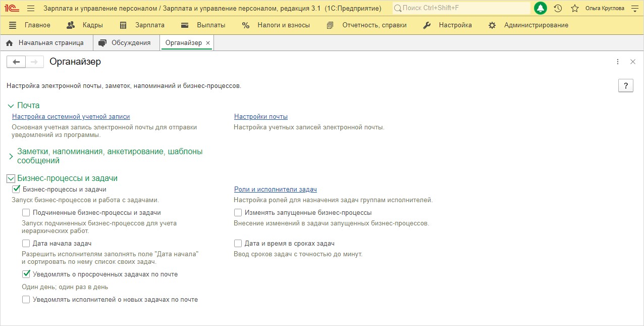This screenshot has width=644, height=326.
Task: Open the Настройка menu section
Action: click(x=455, y=25)
